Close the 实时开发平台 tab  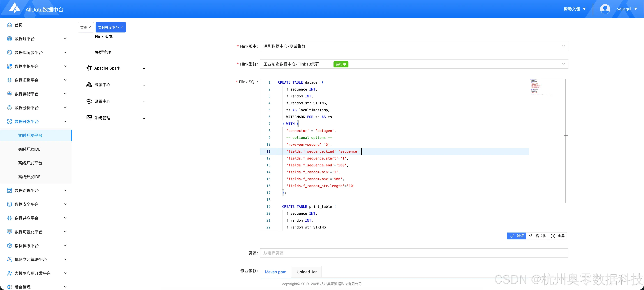point(122,27)
